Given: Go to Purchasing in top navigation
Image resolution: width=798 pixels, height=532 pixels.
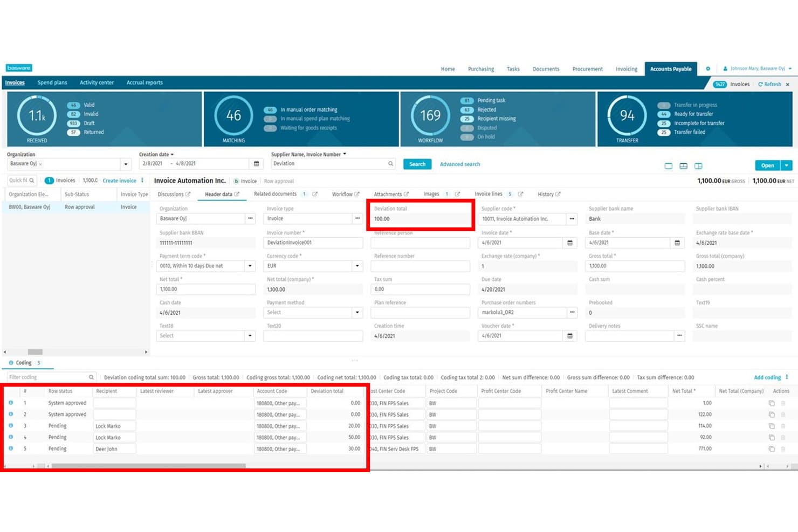Looking at the screenshot, I should (x=481, y=69).
